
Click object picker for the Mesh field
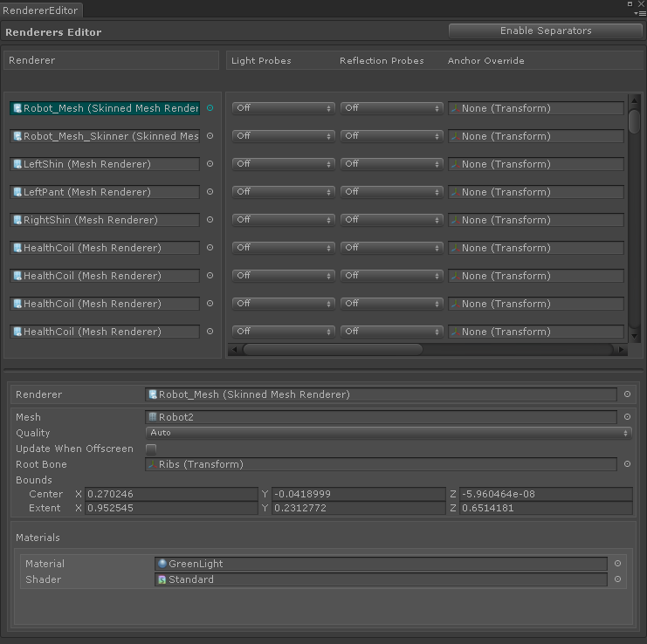pyautogui.click(x=627, y=417)
